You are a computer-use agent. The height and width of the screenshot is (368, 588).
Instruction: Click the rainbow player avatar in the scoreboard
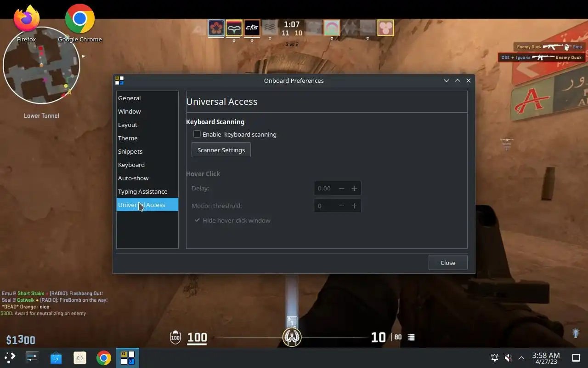point(332,28)
